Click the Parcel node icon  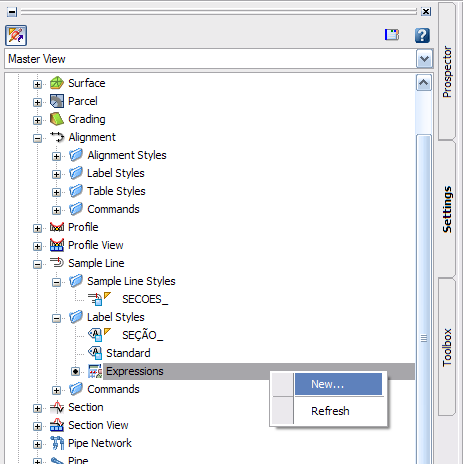click(x=57, y=101)
